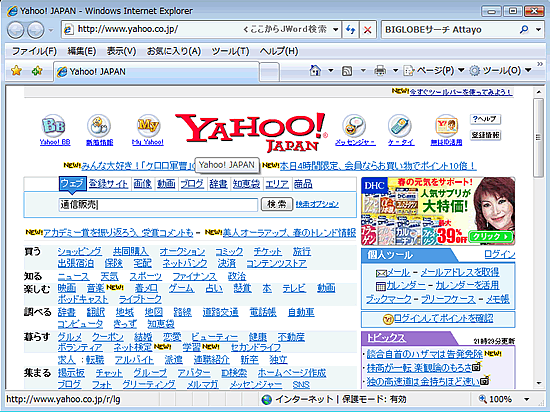
Task: Open zoom level dropdown beside 100%
Action: pyautogui.click(x=526, y=399)
